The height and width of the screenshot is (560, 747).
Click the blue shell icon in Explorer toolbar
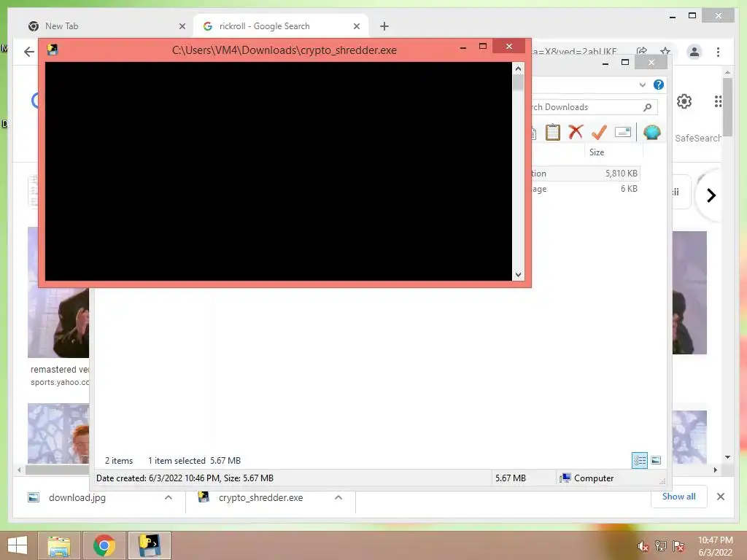(651, 132)
